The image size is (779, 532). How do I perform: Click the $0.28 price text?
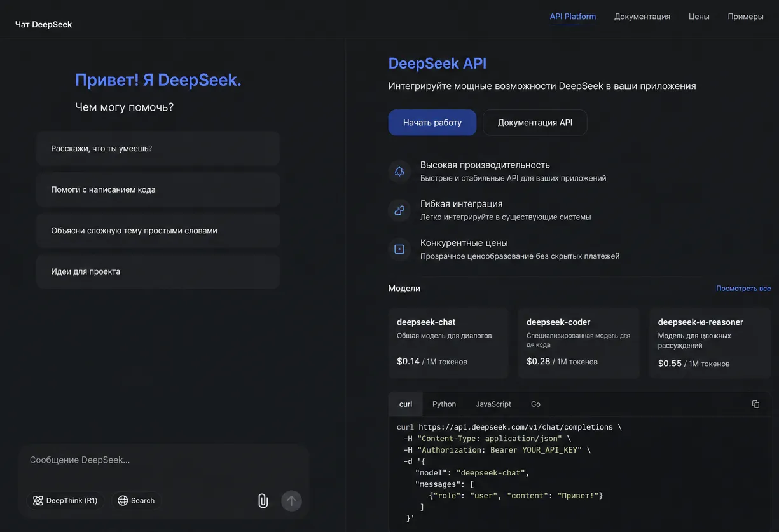[x=538, y=361]
